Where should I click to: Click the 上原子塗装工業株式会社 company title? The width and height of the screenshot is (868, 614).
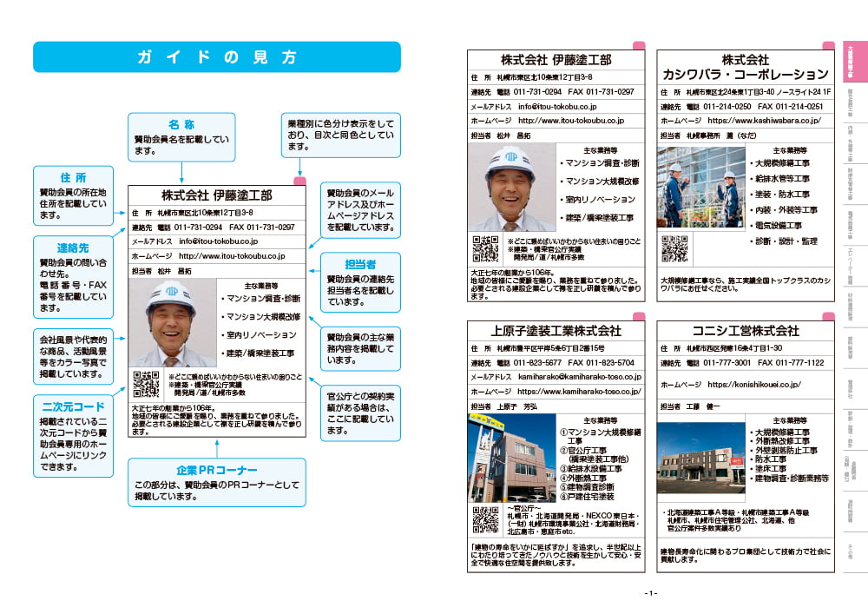click(x=556, y=331)
